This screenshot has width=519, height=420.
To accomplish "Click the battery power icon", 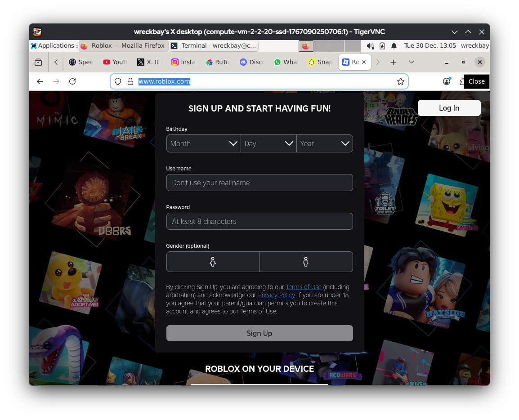I will pyautogui.click(x=382, y=46).
